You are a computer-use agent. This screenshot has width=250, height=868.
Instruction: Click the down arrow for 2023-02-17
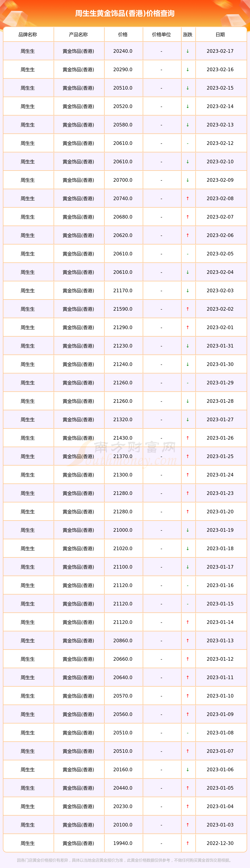click(187, 51)
